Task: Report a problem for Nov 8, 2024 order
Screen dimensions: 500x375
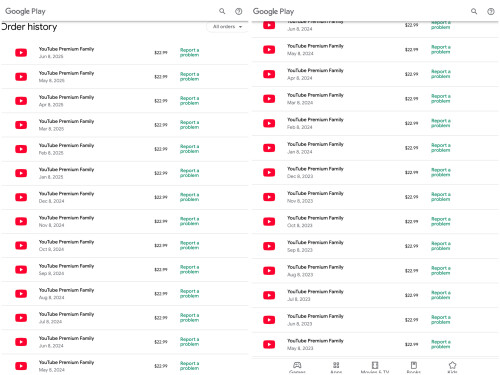Action: pos(189,221)
